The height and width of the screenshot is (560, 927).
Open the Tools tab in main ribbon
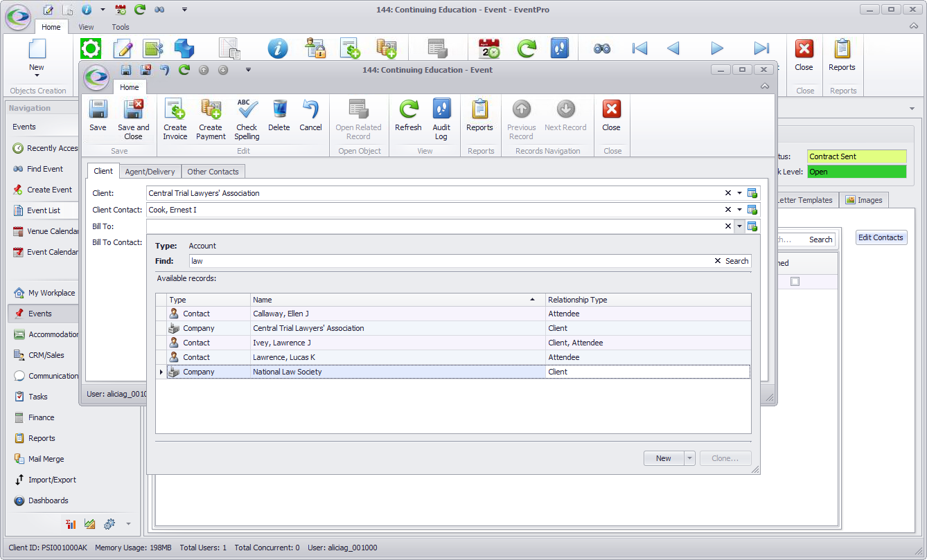(121, 27)
